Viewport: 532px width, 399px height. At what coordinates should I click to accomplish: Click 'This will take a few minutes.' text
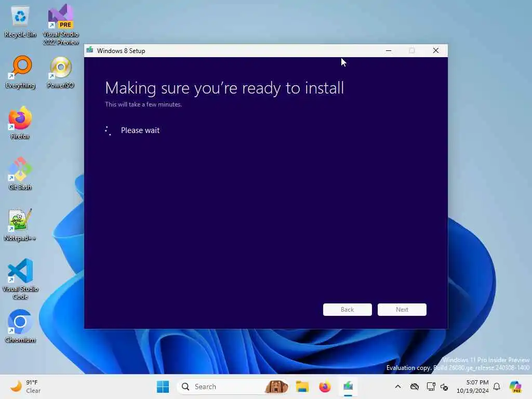(x=143, y=104)
